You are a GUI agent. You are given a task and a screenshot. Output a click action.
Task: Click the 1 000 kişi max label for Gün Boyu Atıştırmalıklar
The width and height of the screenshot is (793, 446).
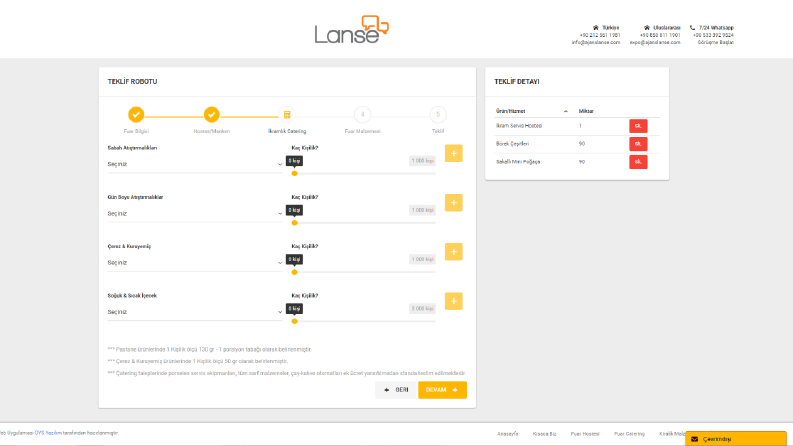point(422,210)
